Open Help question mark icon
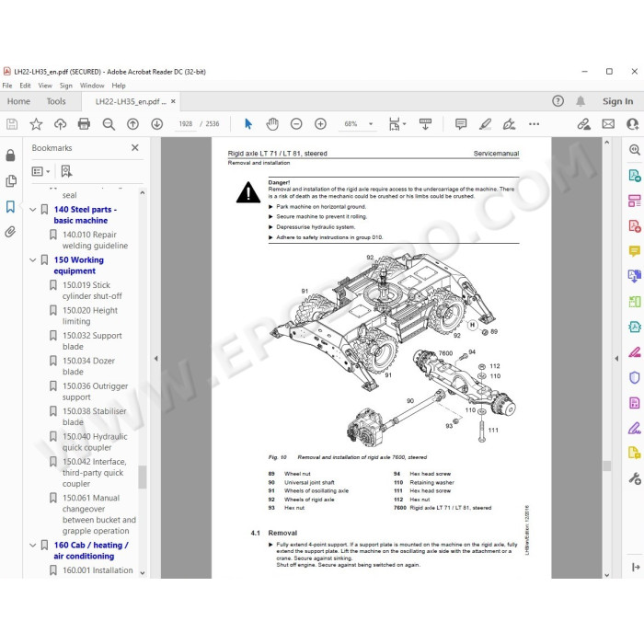This screenshot has width=644, height=644. click(558, 101)
